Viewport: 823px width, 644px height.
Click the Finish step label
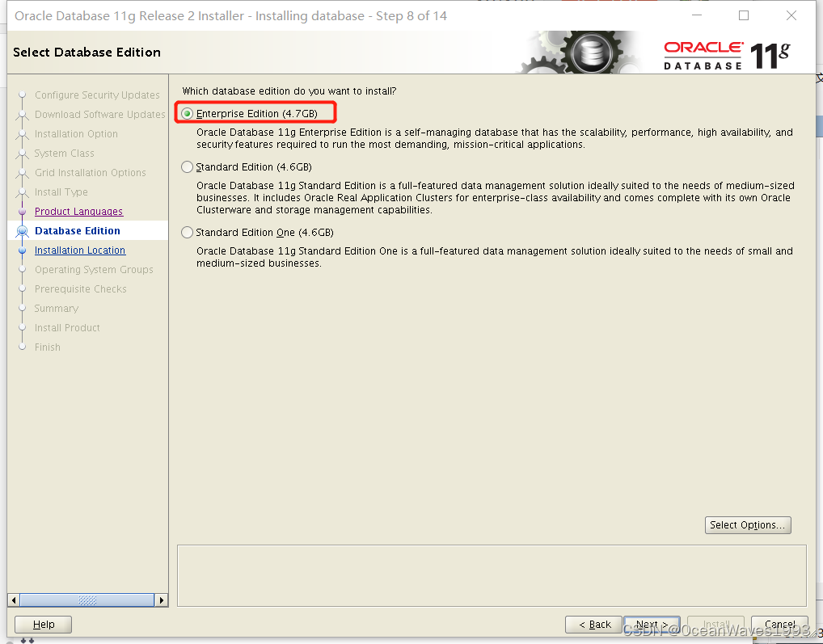point(47,347)
